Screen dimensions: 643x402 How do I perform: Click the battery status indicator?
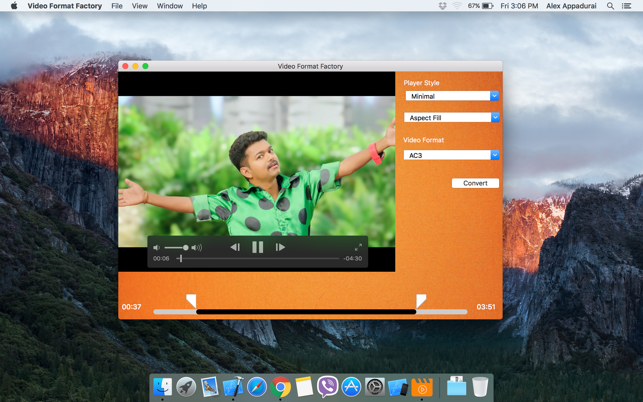(x=481, y=6)
